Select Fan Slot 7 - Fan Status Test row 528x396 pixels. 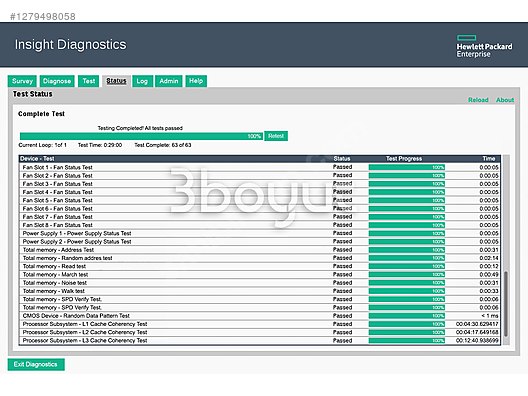(x=259, y=217)
